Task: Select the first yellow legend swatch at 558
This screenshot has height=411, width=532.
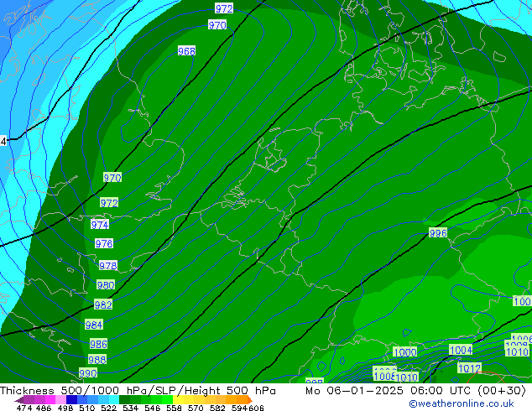Action: 178,400
